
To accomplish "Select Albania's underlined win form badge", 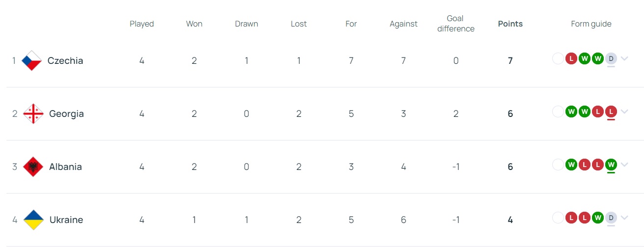I will 611,165.
